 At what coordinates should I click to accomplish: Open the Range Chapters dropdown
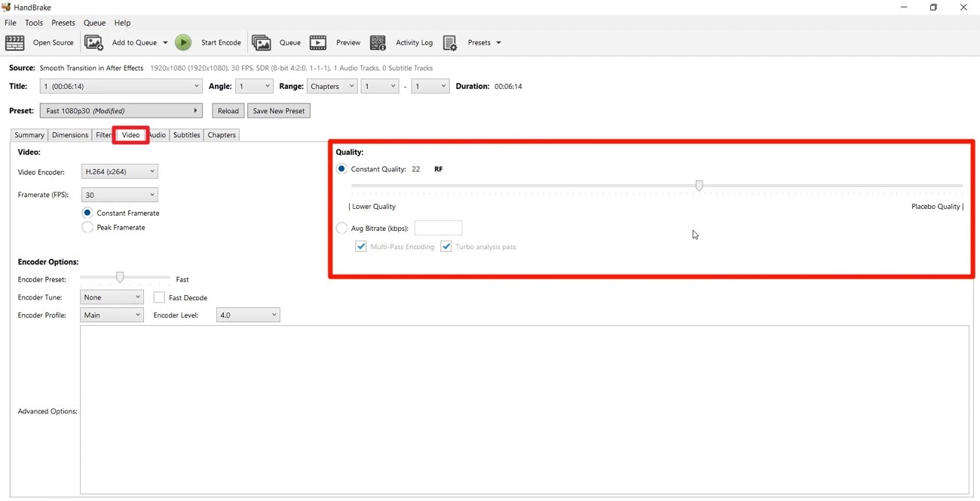click(332, 86)
